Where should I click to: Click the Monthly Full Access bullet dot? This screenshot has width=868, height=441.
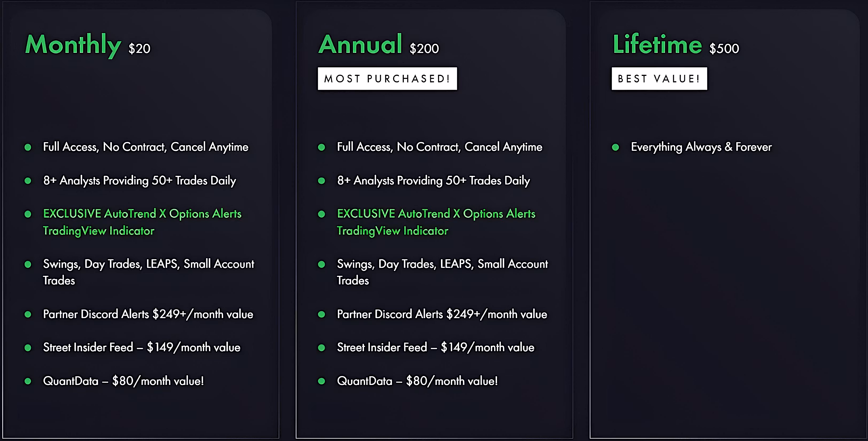[x=28, y=147]
